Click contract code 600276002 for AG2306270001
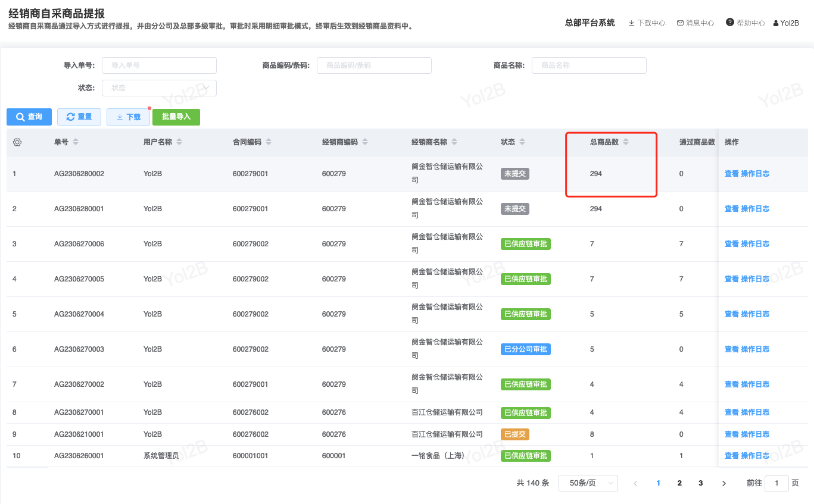The image size is (814, 504). tap(251, 412)
